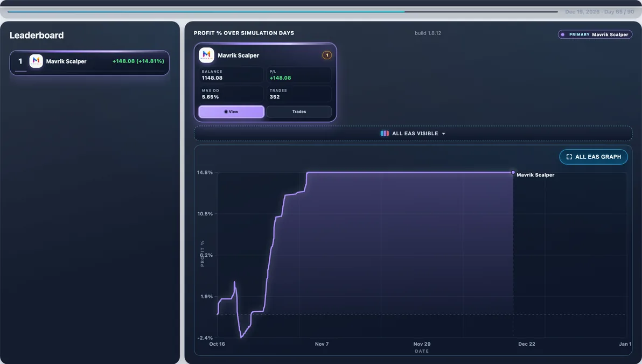
Task: Click the rank number 1 in the leaderboard row
Action: click(x=20, y=61)
